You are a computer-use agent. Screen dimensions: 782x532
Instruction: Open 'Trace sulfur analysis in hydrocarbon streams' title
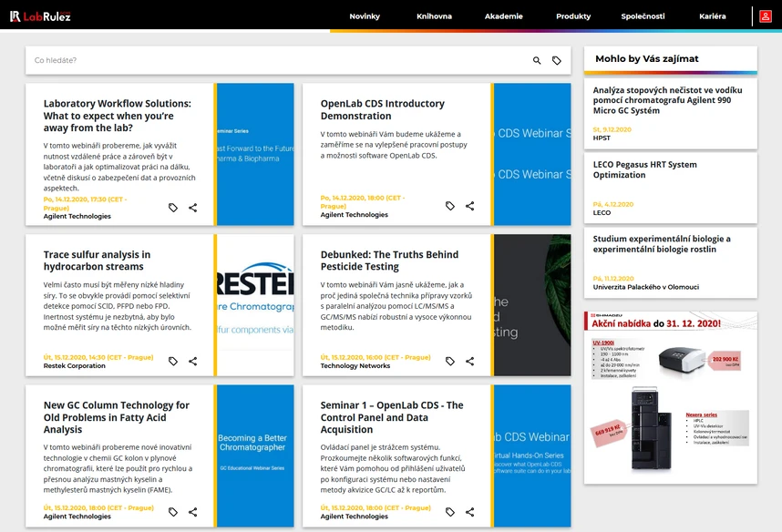[x=97, y=261]
